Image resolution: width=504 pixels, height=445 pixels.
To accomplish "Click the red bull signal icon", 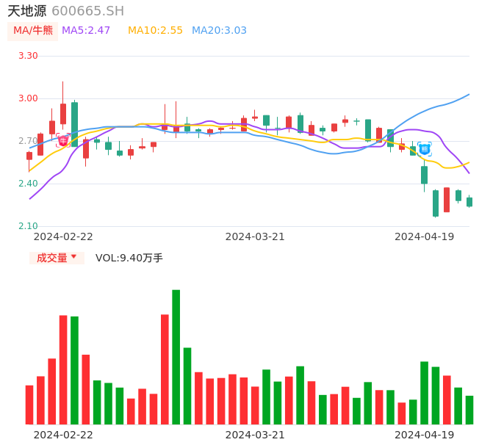I will pos(63,140).
